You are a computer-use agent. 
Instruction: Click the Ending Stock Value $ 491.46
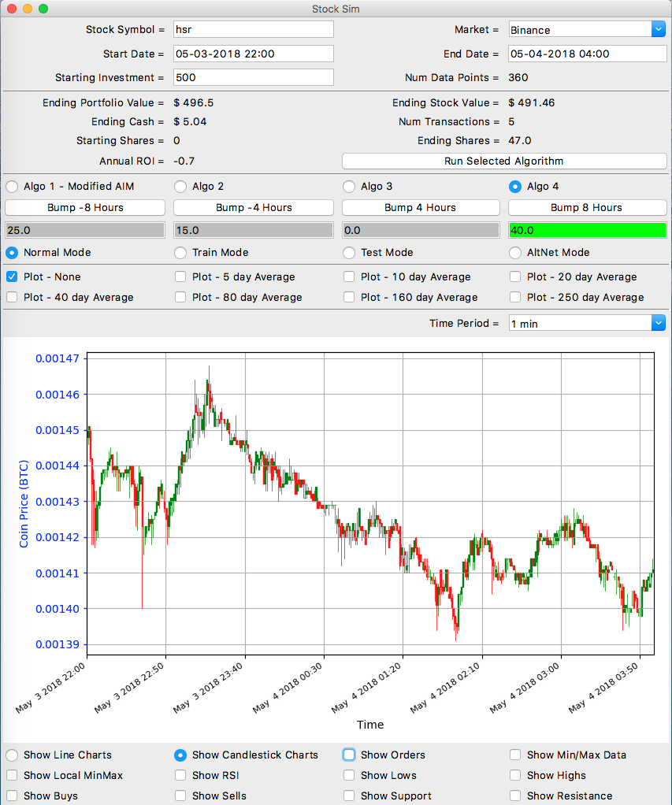click(x=531, y=102)
